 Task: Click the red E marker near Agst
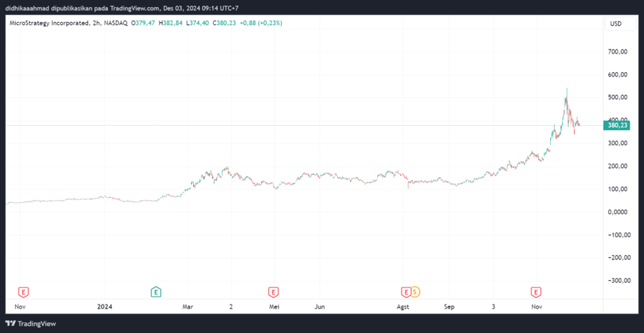click(406, 292)
